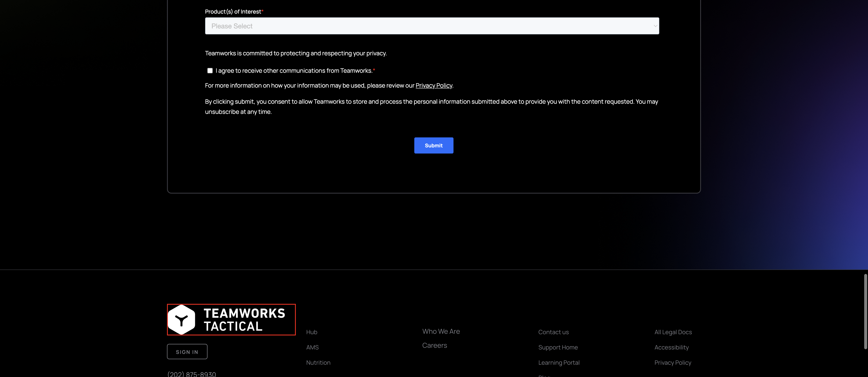
Task: Open the Nutrition footer link
Action: pyautogui.click(x=318, y=363)
